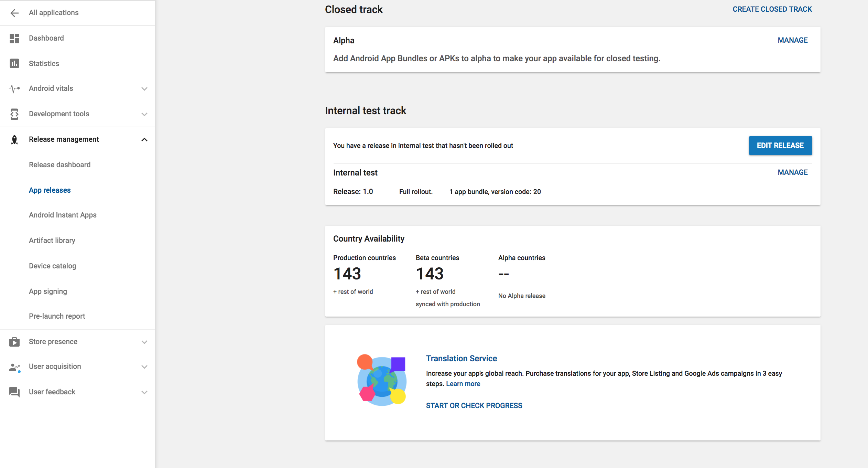This screenshot has height=468, width=868.
Task: Click the back arrow icon beside All applications
Action: point(14,13)
